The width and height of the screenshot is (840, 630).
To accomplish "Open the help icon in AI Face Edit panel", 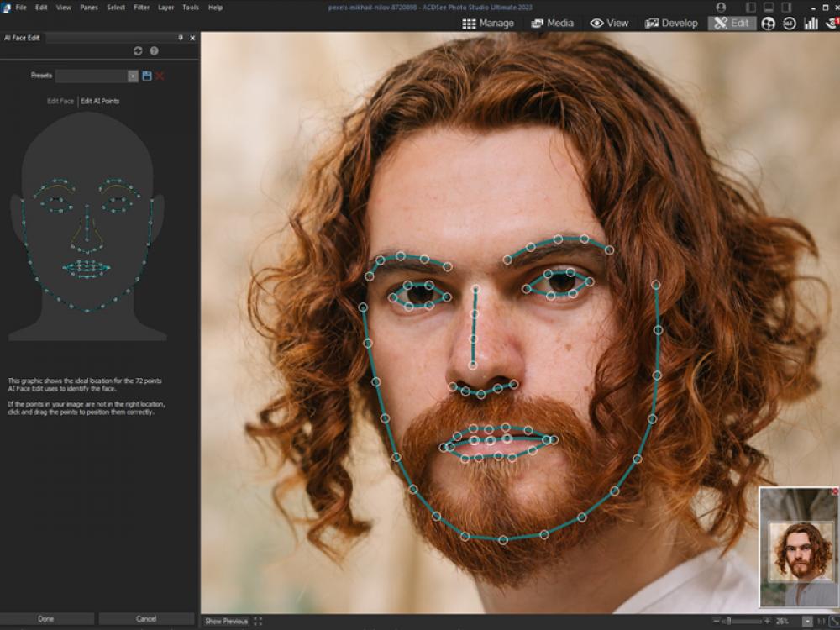I will click(154, 51).
